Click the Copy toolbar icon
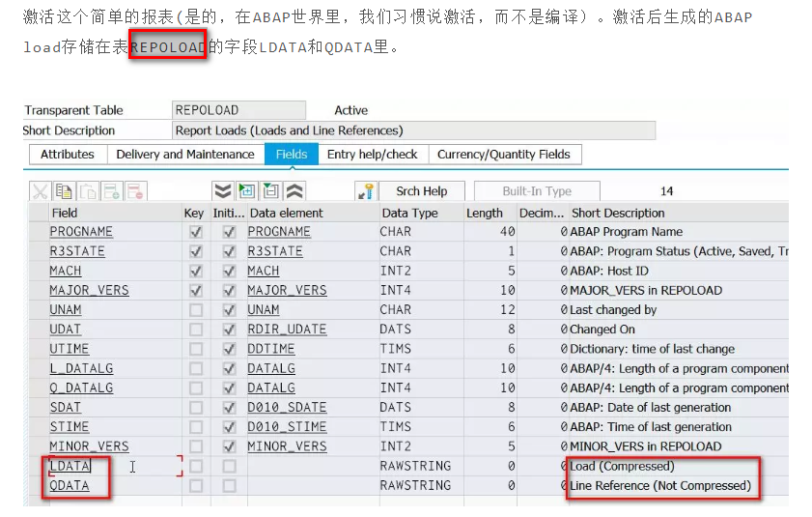The image size is (812, 517). [65, 191]
